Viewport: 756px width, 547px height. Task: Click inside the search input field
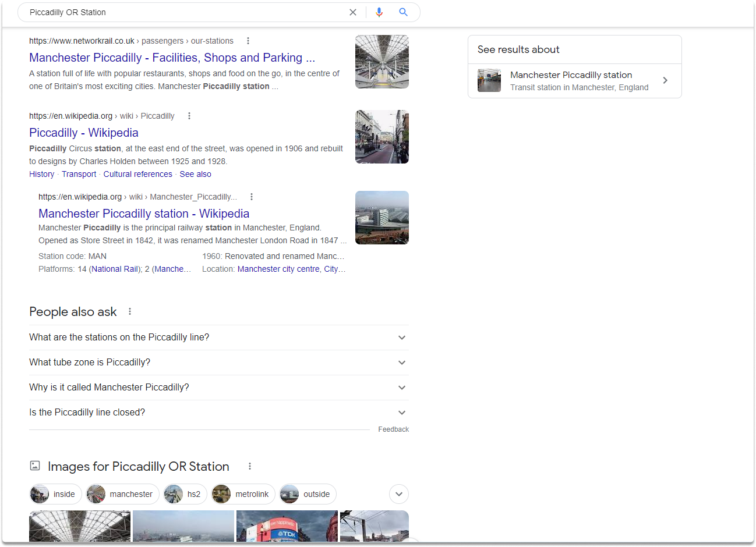(186, 12)
